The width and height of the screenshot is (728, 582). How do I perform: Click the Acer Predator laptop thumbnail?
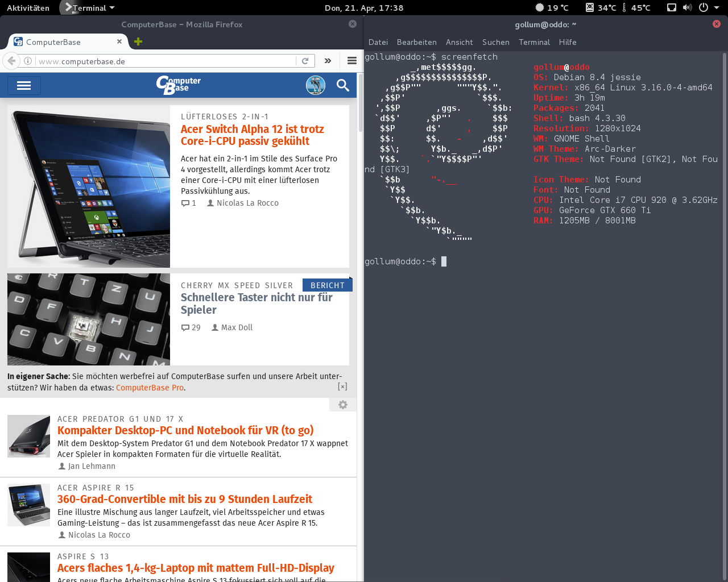pyautogui.click(x=29, y=436)
